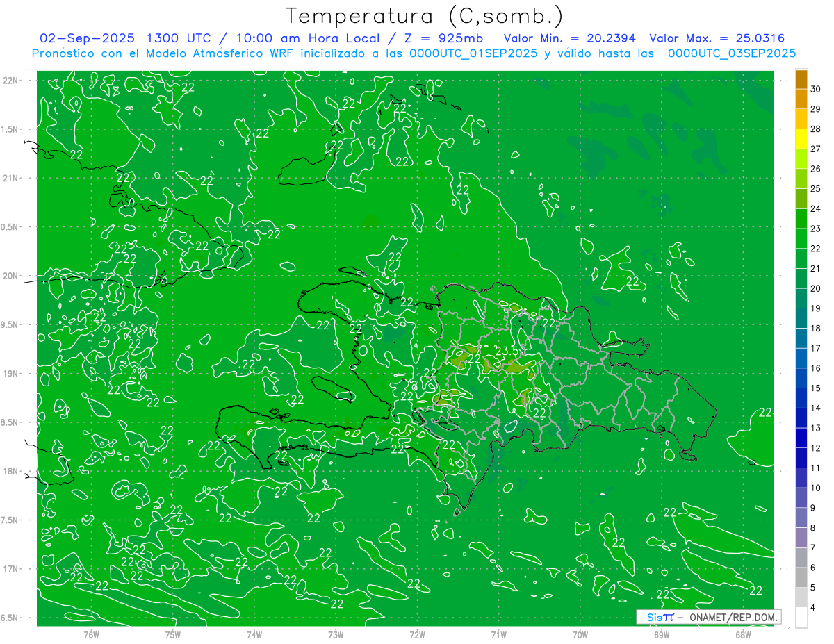Pick the gray swatch between 5 and 6
Viewport: 834px width, 644px height.
[x=801, y=577]
